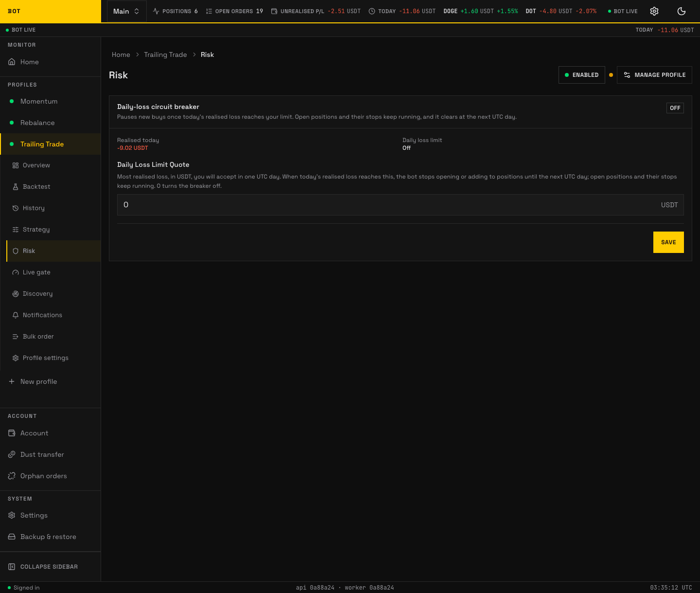Viewport: 700px width, 593px height.
Task: Open History page label
Action: [x=34, y=208]
